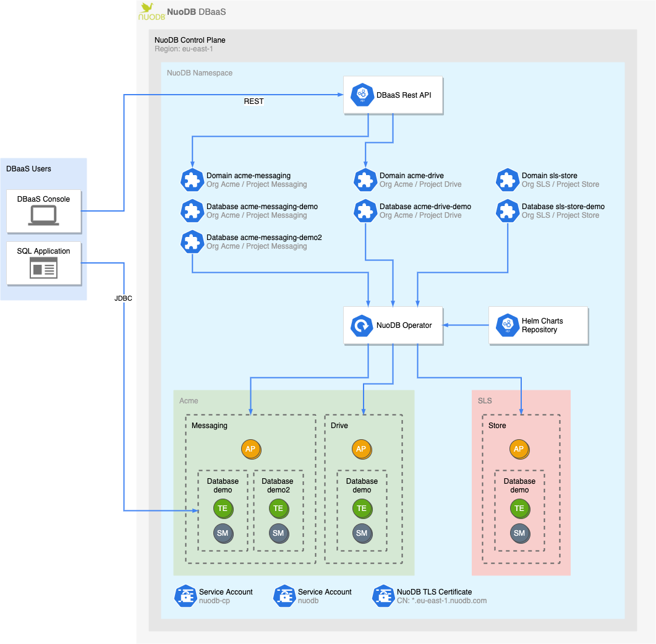Click the NuoDB Operator label
This screenshot has height=644, width=656.
click(404, 325)
